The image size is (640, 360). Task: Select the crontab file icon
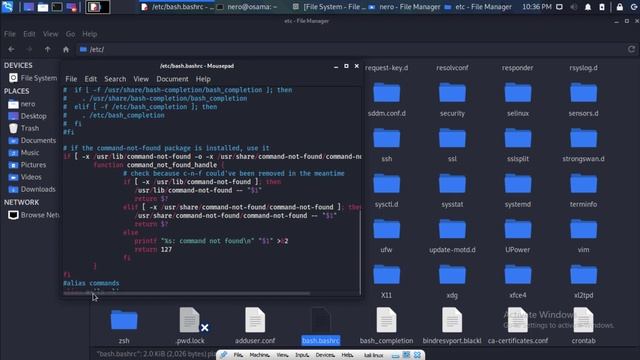(x=584, y=320)
